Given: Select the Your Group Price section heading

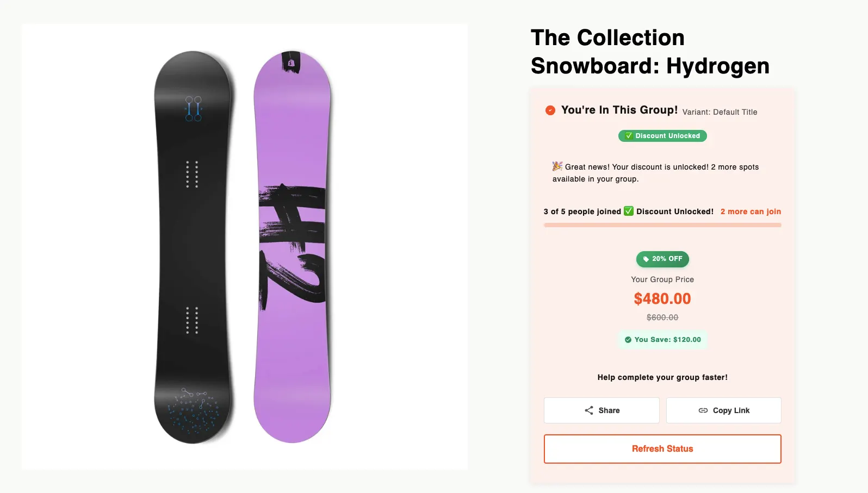Looking at the screenshot, I should (x=662, y=279).
